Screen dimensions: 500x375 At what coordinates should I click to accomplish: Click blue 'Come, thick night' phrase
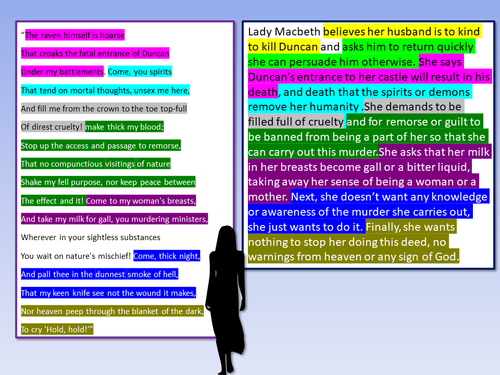click(x=167, y=256)
